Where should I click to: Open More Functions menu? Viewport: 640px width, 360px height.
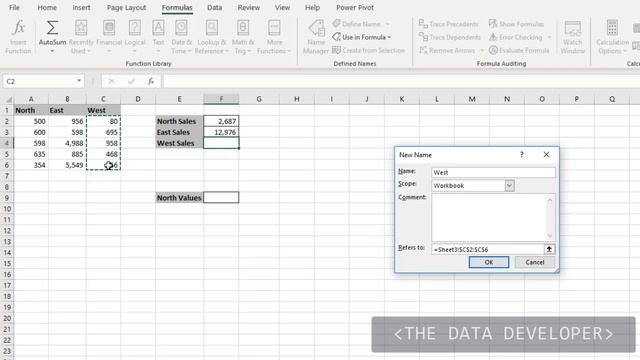[x=274, y=37]
